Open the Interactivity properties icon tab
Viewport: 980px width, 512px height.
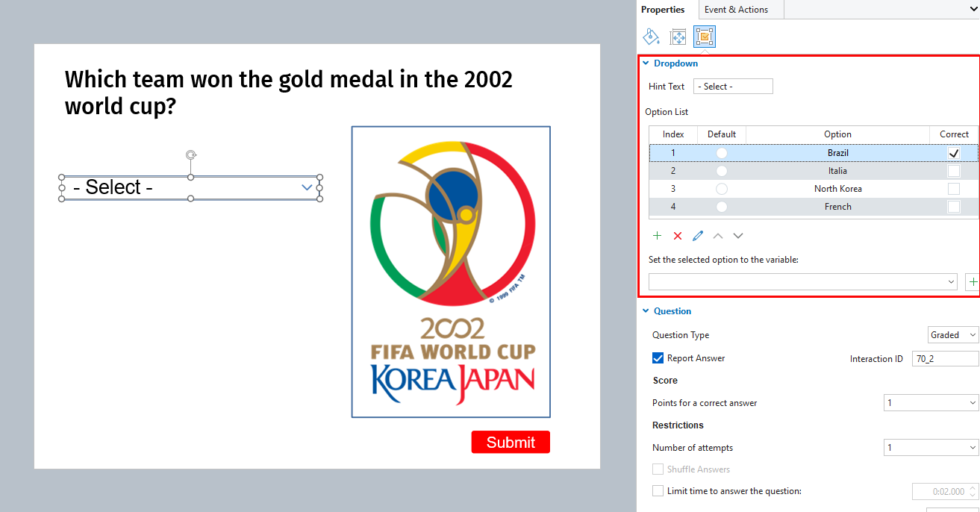pos(705,37)
